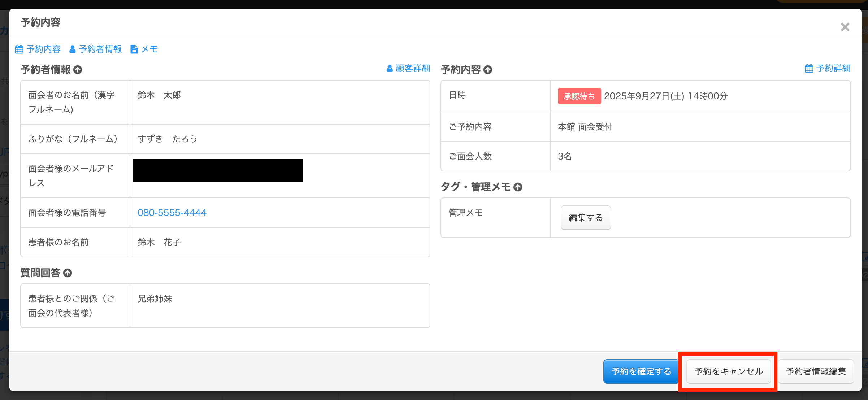Click document icon beside メモ tab
868x400 pixels.
(134, 49)
